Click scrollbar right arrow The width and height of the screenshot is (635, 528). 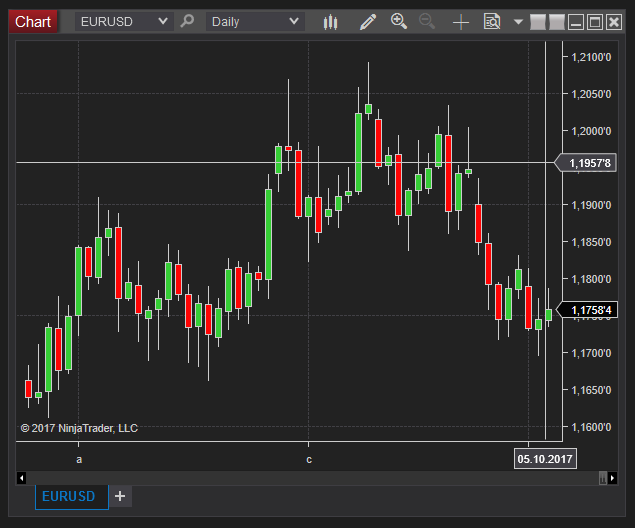point(613,478)
